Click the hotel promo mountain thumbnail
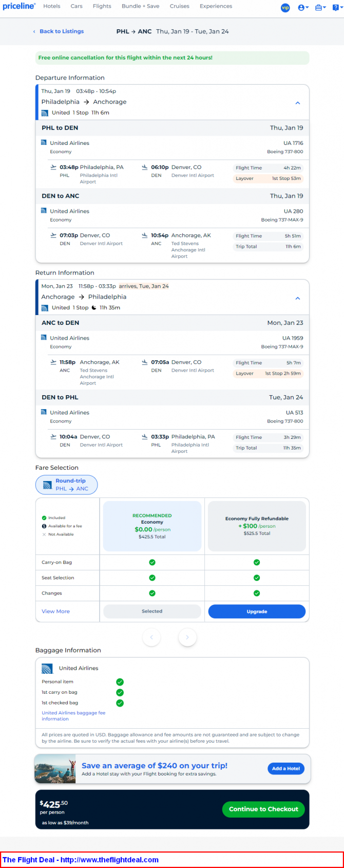The width and height of the screenshot is (344, 868). coord(55,769)
